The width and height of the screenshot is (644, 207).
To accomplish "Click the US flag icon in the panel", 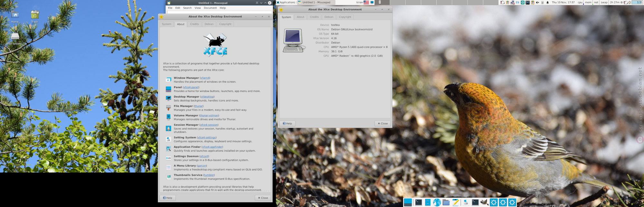I will click(366, 2).
